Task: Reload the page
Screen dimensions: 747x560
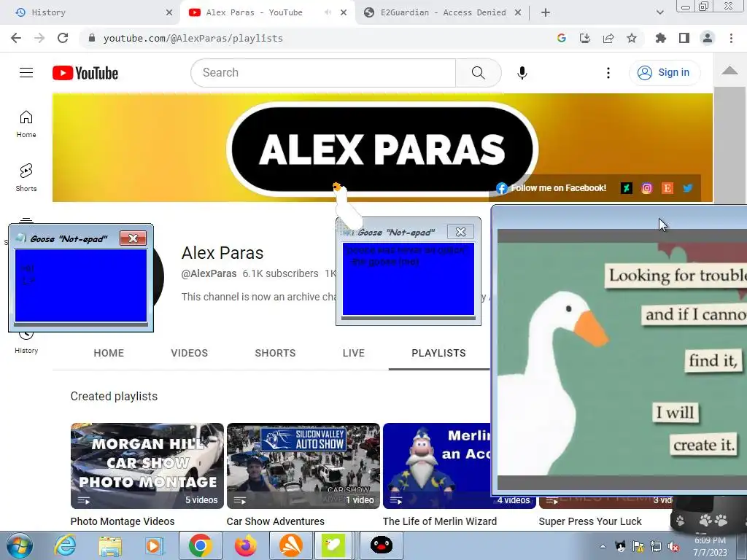Action: 63,38
